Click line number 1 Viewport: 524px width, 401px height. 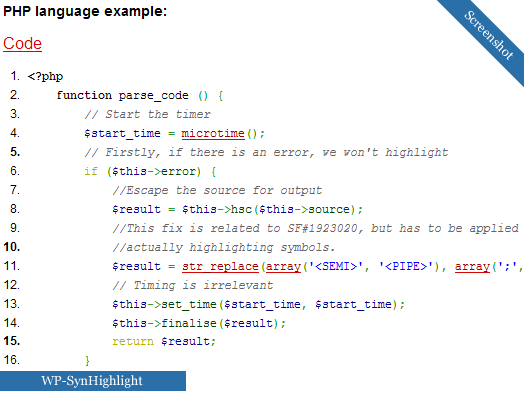click(x=15, y=76)
